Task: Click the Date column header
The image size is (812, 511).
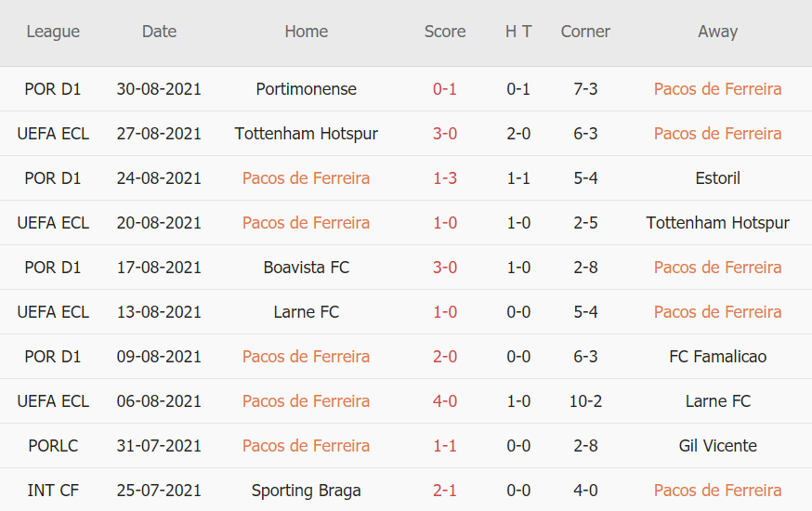Action: (x=159, y=32)
